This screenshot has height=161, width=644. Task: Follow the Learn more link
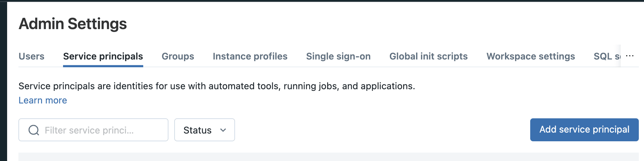click(43, 100)
